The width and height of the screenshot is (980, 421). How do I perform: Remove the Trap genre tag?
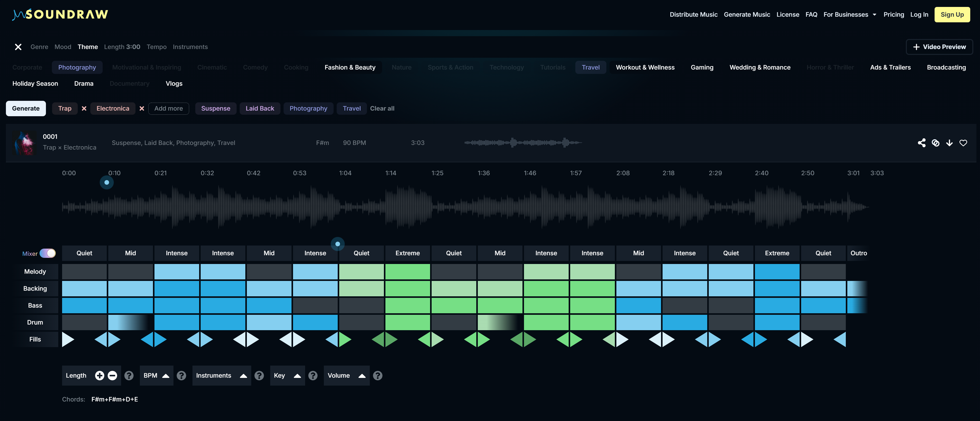point(84,108)
